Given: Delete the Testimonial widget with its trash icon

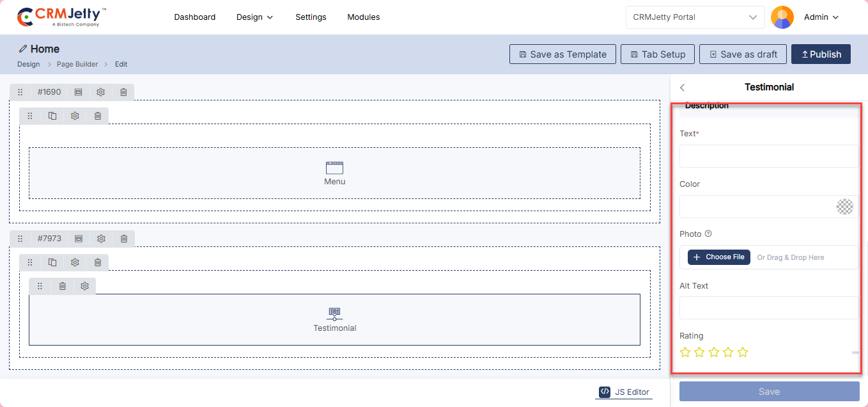Looking at the screenshot, I should pos(62,286).
